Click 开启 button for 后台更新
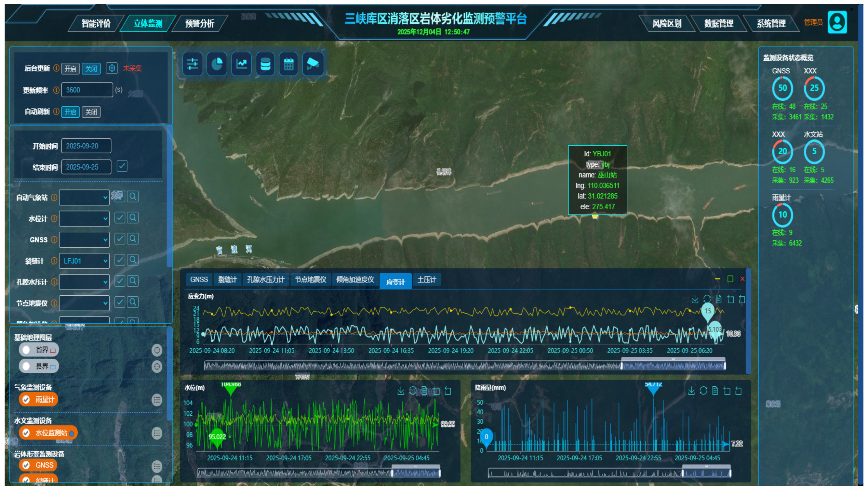The height and width of the screenshot is (490, 868). click(71, 69)
